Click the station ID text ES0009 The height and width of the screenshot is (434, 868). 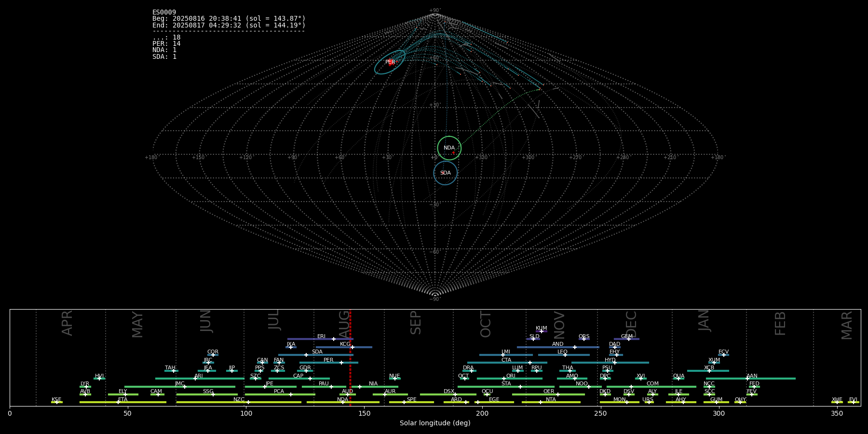click(164, 13)
